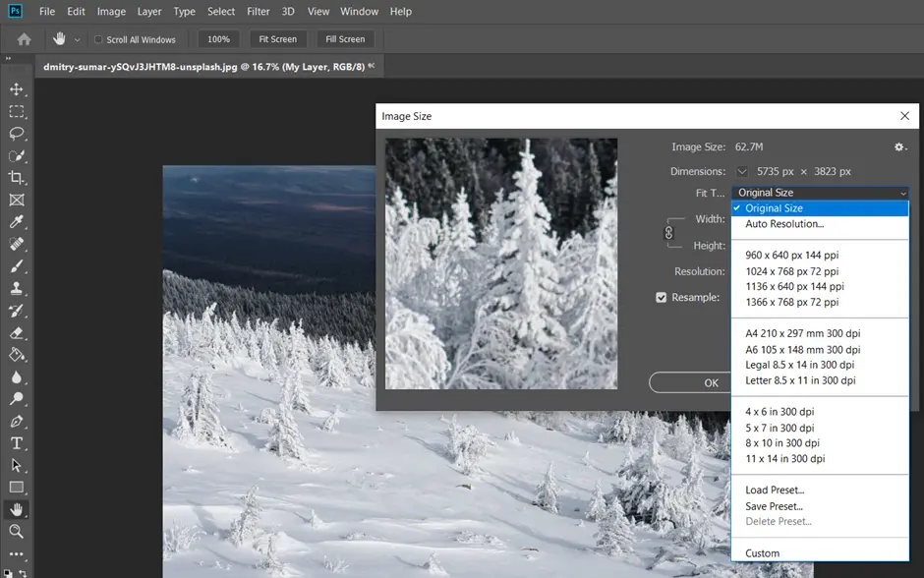
Task: Click the Fit Screen button
Action: pyautogui.click(x=277, y=38)
